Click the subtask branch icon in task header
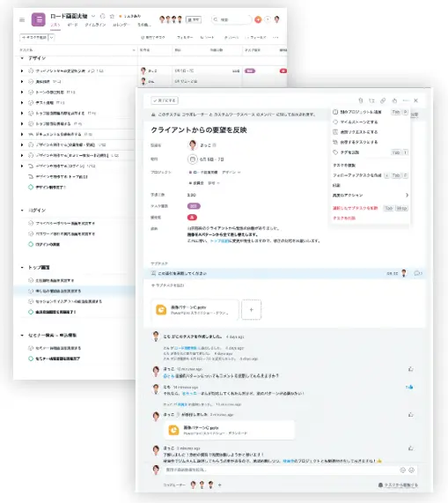 371,100
